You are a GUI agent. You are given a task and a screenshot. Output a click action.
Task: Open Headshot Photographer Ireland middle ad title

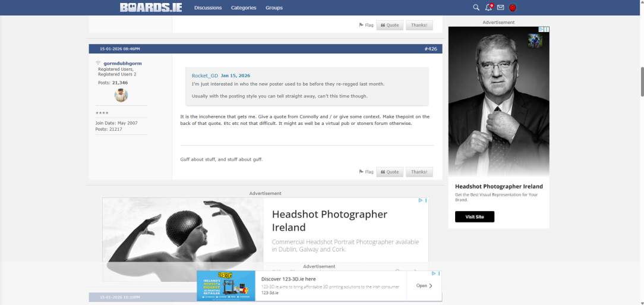[330, 221]
